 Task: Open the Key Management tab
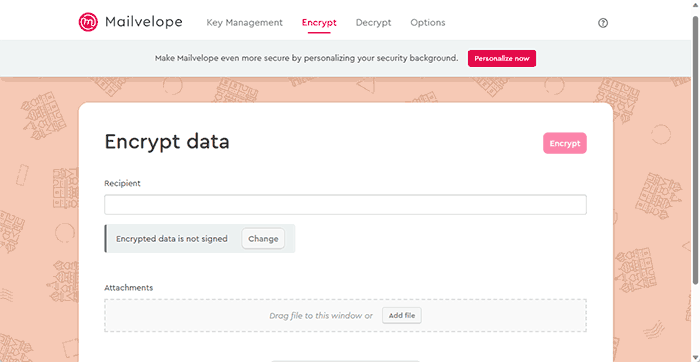tap(244, 23)
